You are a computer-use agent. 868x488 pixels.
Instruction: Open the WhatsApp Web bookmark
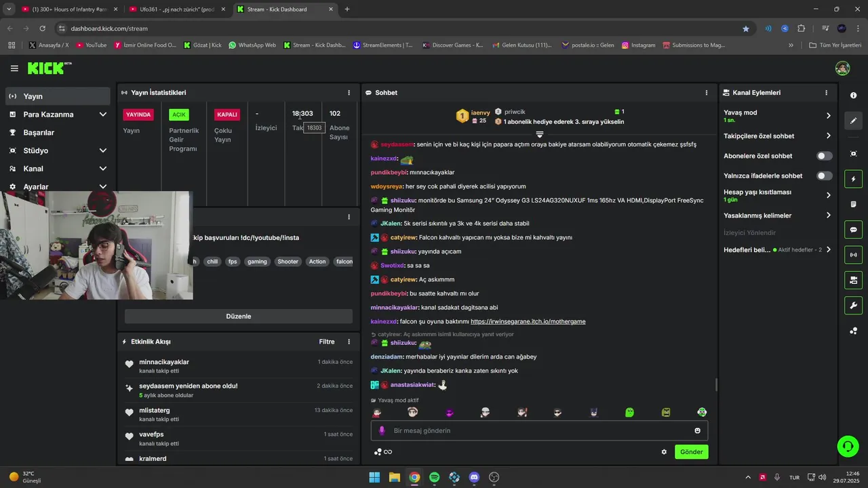[252, 45]
